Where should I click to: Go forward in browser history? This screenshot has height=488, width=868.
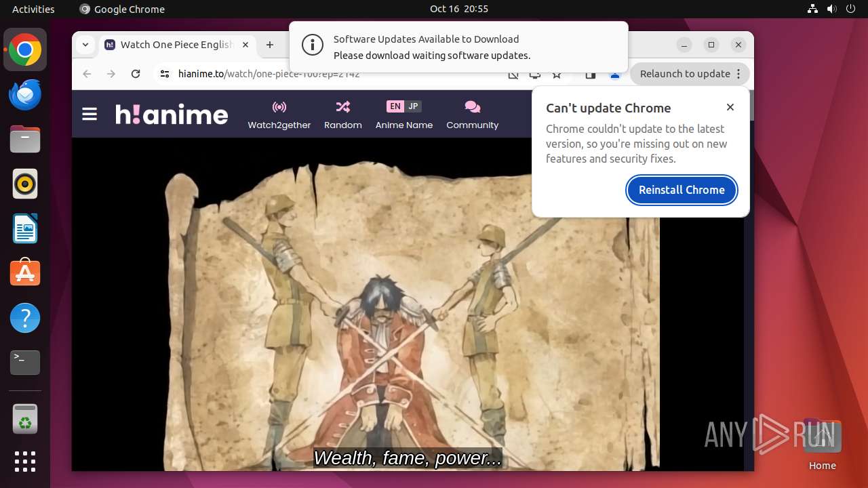pos(111,74)
